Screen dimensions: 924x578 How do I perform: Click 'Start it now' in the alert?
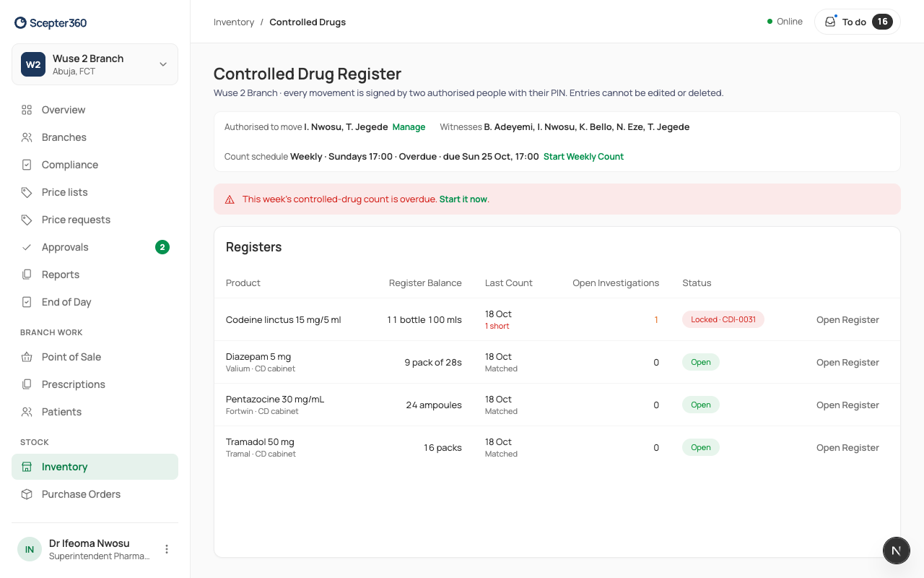[463, 199]
